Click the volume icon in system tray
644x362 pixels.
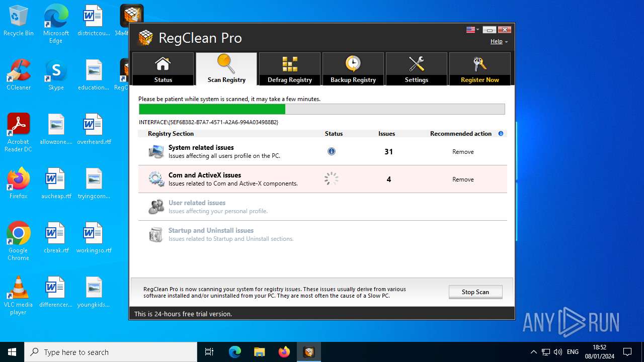[x=558, y=352]
